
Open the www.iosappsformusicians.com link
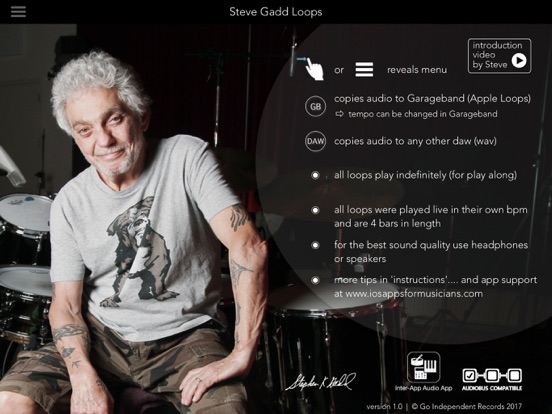point(414,294)
